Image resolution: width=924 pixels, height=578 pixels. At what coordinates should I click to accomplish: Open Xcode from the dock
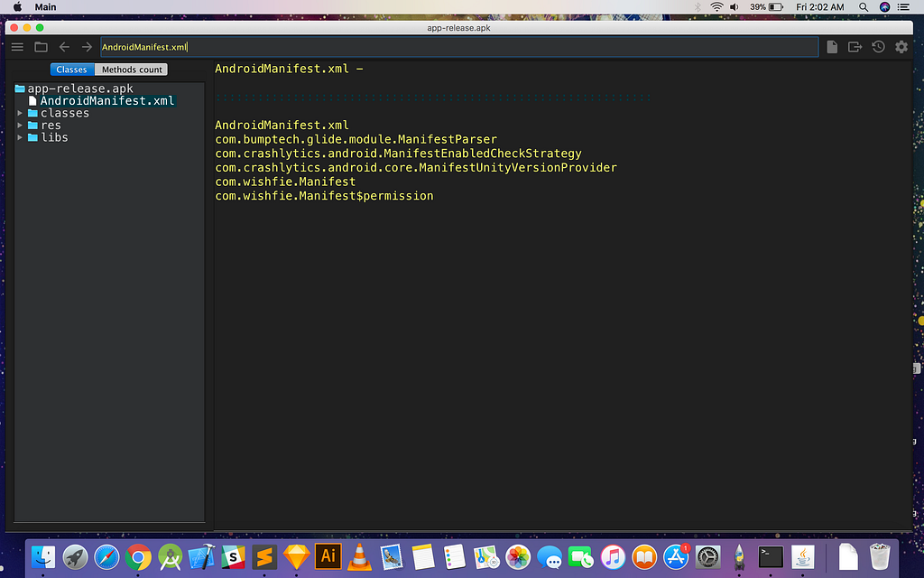pyautogui.click(x=201, y=556)
